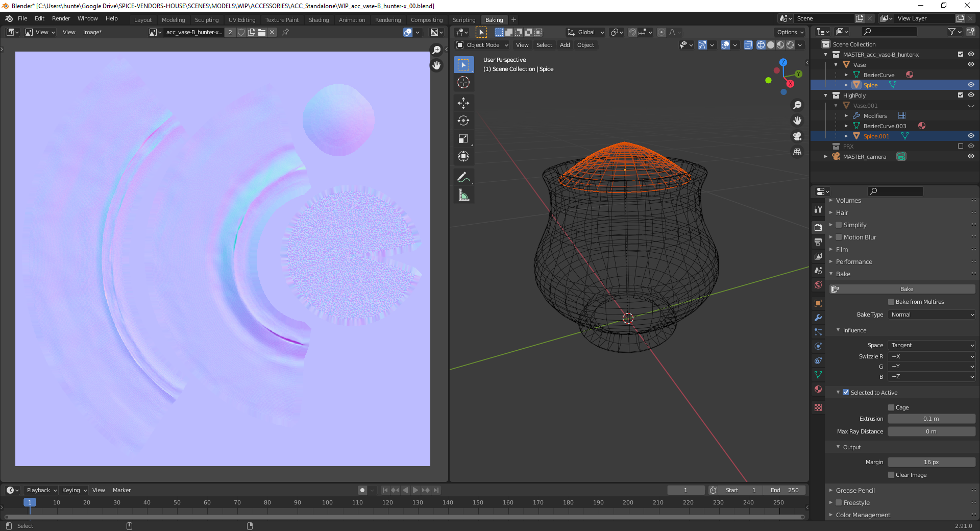Select the 3D Cursor tool

click(x=463, y=83)
